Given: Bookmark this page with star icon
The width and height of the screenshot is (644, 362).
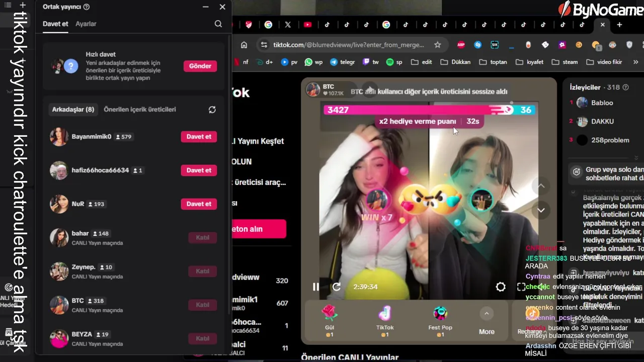Looking at the screenshot, I should tap(437, 45).
